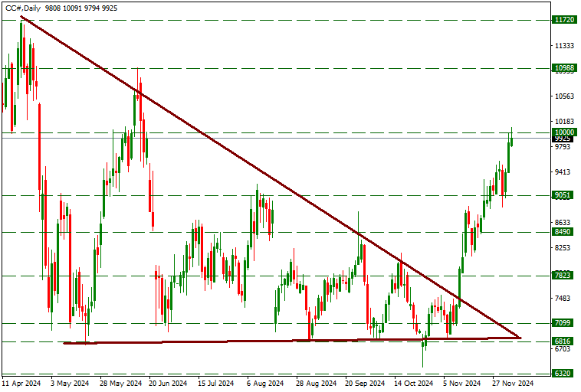This screenshot has height=392, width=581.
Task: Select the 8490 price level label
Action: tap(564, 232)
